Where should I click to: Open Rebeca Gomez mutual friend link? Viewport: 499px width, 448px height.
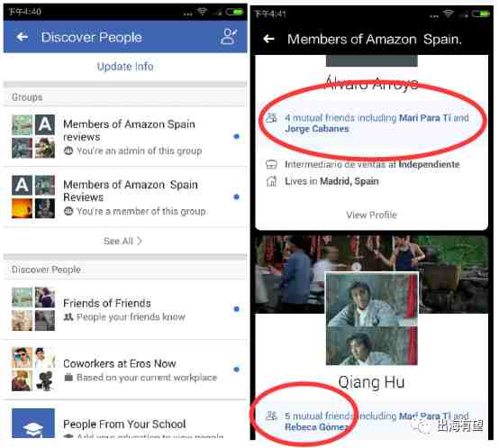click(315, 426)
